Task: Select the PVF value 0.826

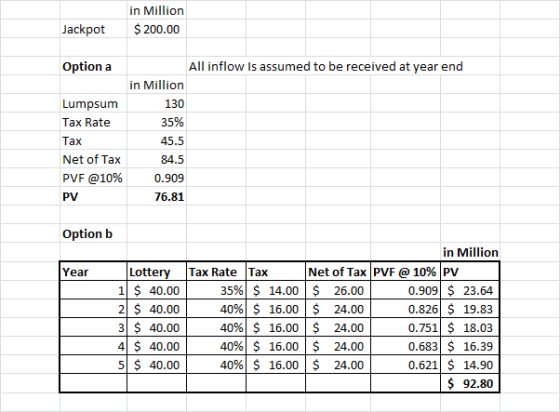Action: 405,309
